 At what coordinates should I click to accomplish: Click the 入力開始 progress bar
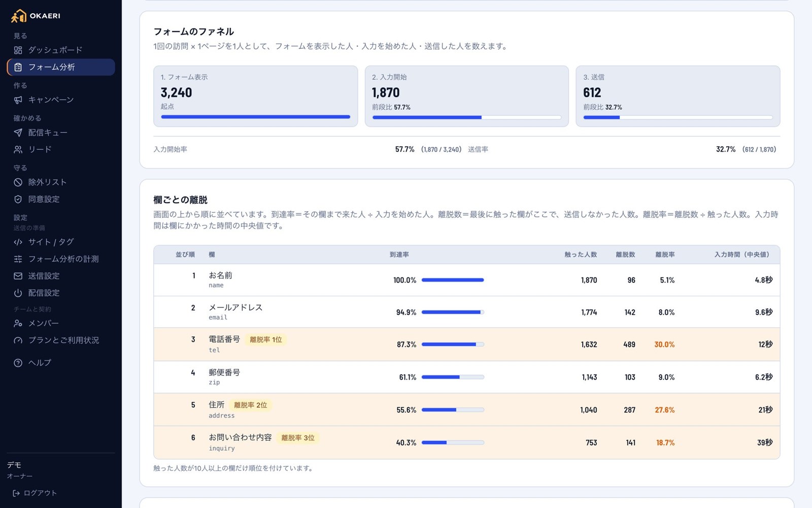(467, 117)
